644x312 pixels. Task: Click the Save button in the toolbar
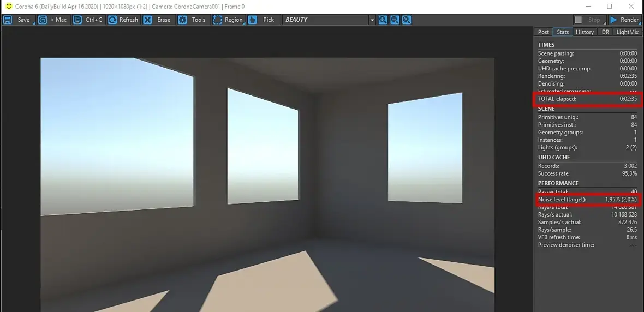(19, 20)
